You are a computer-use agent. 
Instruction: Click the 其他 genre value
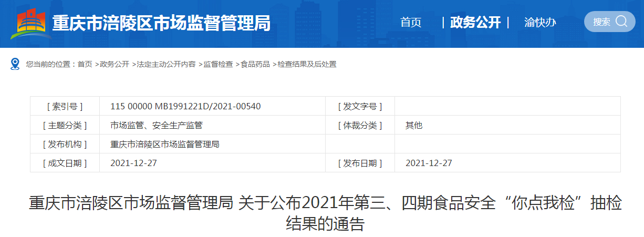coord(414,125)
